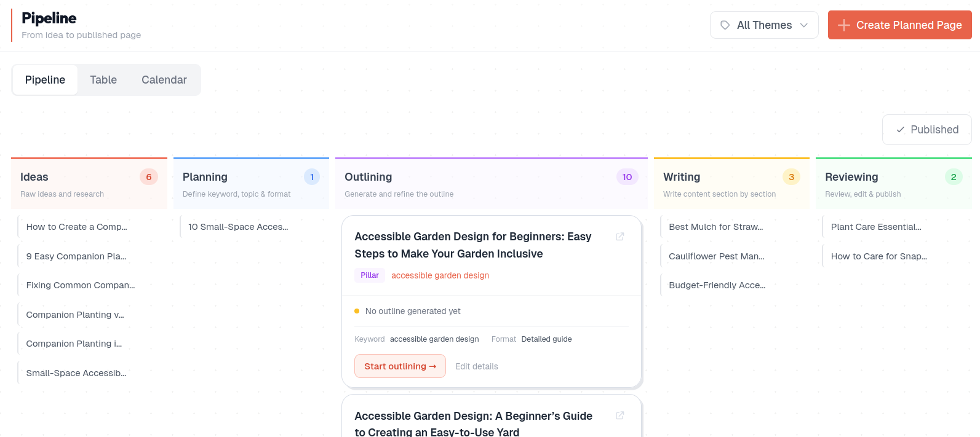Click Create Planned Page button
The image size is (980, 437).
click(x=900, y=25)
